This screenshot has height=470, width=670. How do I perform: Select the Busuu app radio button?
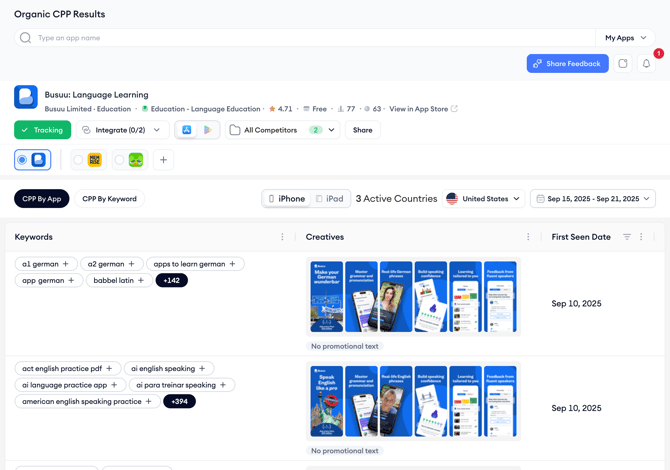[23, 160]
